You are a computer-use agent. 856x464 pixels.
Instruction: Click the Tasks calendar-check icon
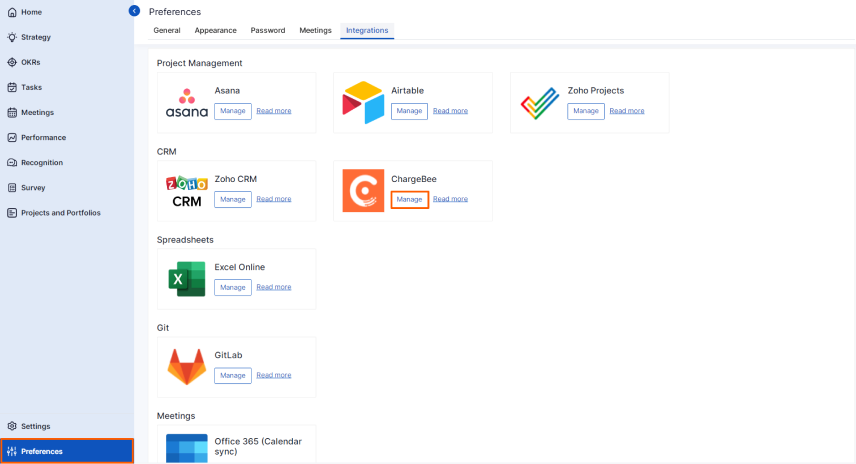point(12,87)
